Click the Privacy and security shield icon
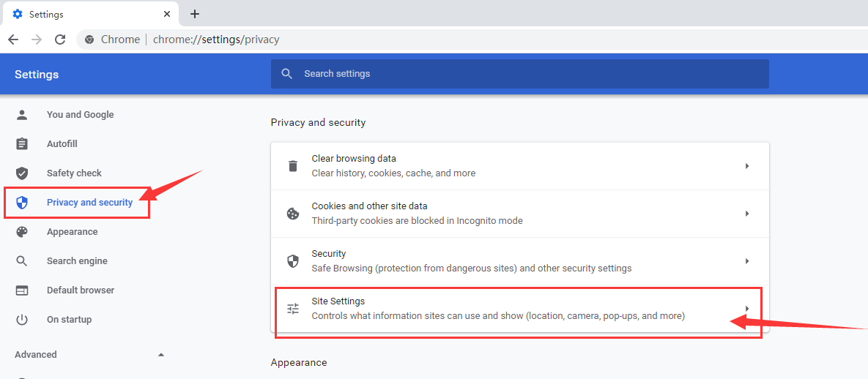The width and height of the screenshot is (868, 379). (x=21, y=203)
